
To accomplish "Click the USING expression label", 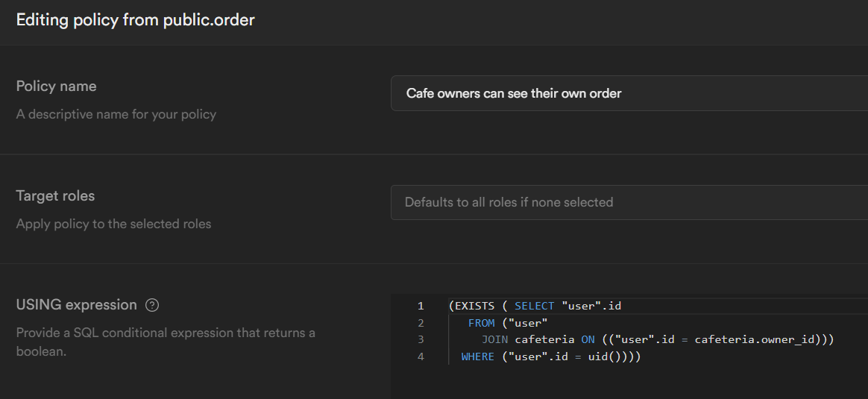I will (x=76, y=305).
